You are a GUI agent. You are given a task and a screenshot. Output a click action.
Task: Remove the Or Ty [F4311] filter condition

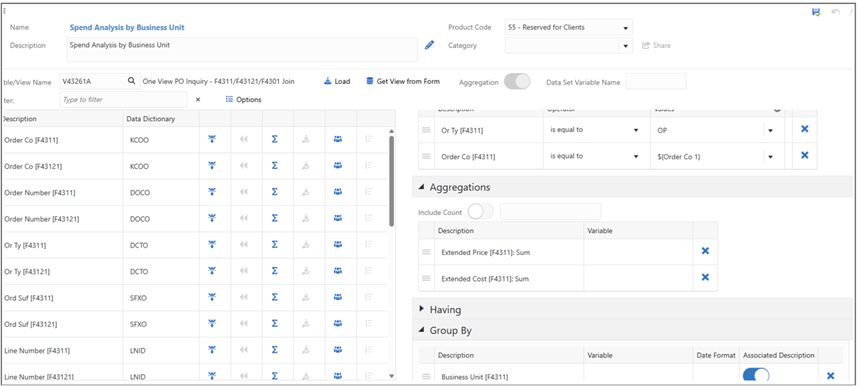pyautogui.click(x=805, y=129)
